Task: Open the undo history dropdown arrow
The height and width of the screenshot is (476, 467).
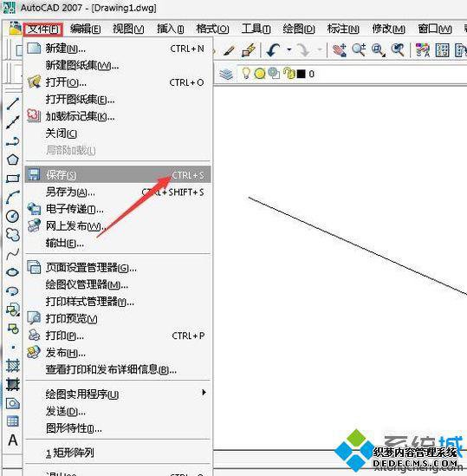Action: click(x=289, y=49)
